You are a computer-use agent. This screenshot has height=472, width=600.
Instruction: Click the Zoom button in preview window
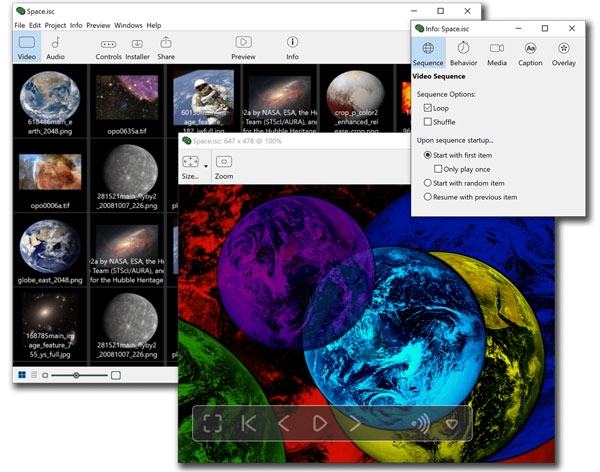(x=224, y=167)
